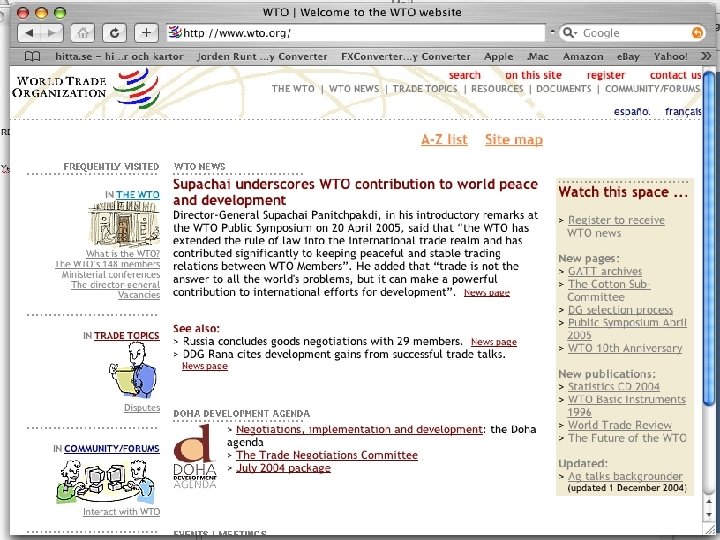Open the DG selection process link
Image resolution: width=720 pixels, height=540 pixels.
(620, 310)
